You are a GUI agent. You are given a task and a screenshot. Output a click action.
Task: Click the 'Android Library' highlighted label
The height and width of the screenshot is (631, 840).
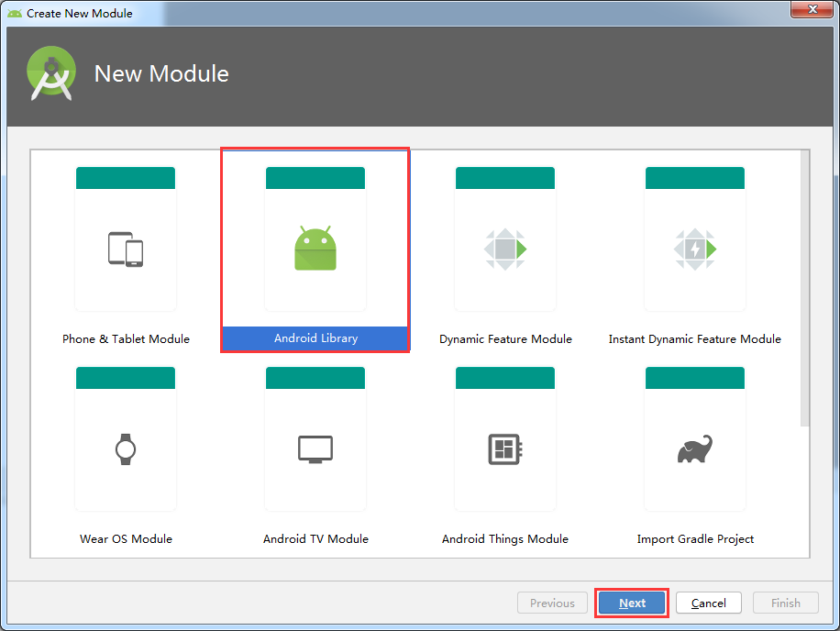315,338
